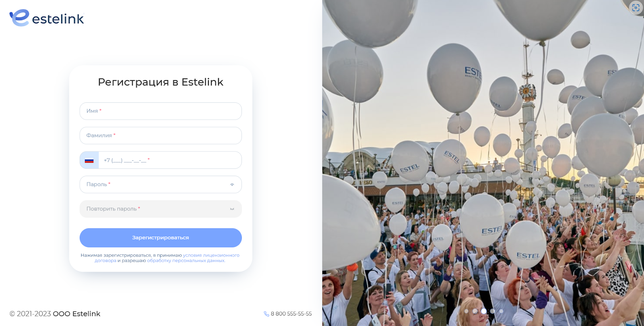Focus the Имя input field
Screen dimensions: 644x326
(x=161, y=111)
